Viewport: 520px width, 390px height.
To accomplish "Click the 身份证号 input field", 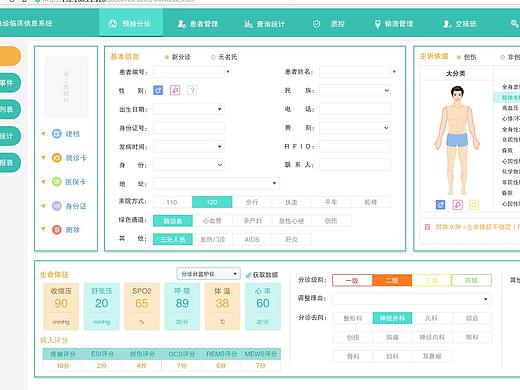I will 189,128.
